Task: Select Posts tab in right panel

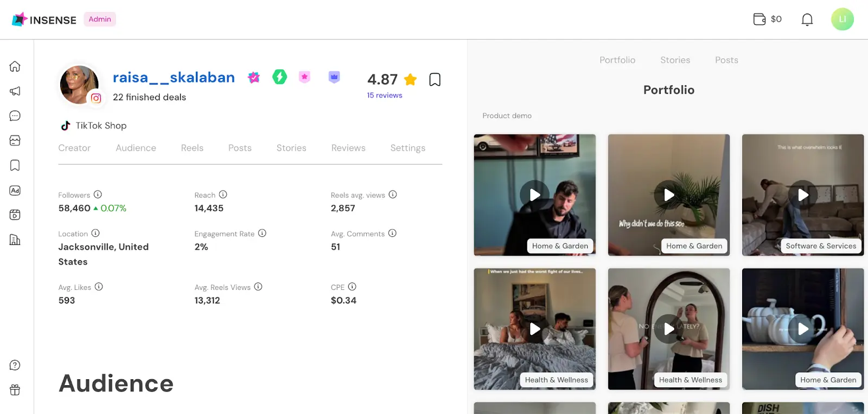Action: point(726,60)
